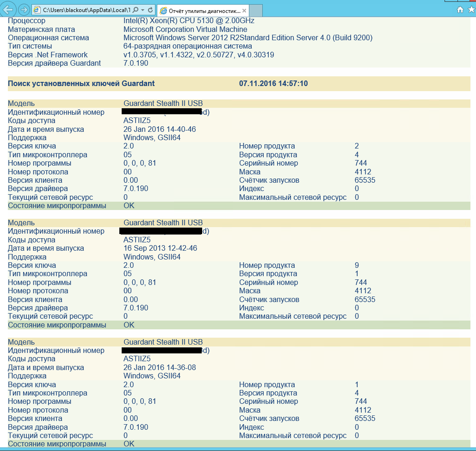The height and width of the screenshot is (451, 476).
Task: Click the browser Forward arrow button
Action: 24,9
